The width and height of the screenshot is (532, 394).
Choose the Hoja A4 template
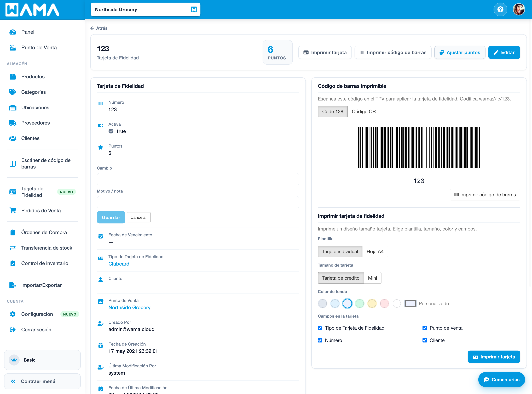pyautogui.click(x=375, y=252)
